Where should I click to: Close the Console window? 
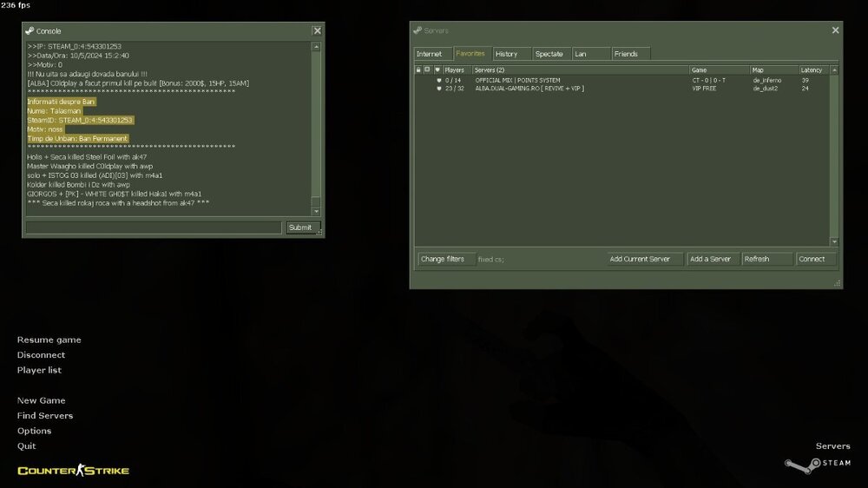317,30
